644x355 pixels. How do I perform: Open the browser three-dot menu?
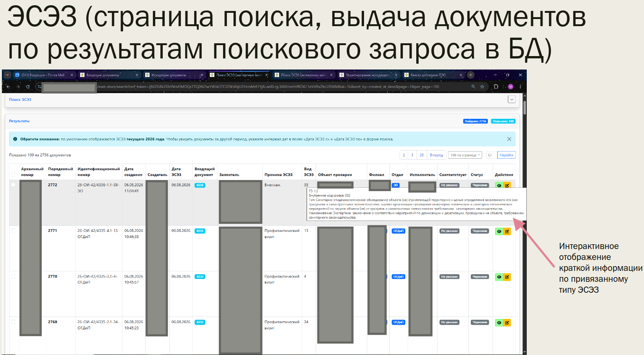pos(520,87)
